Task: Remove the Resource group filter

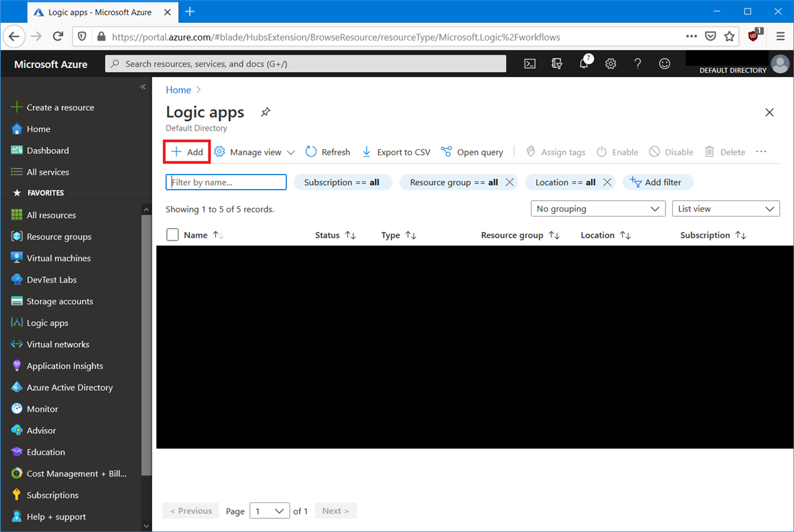Action: 510,182
